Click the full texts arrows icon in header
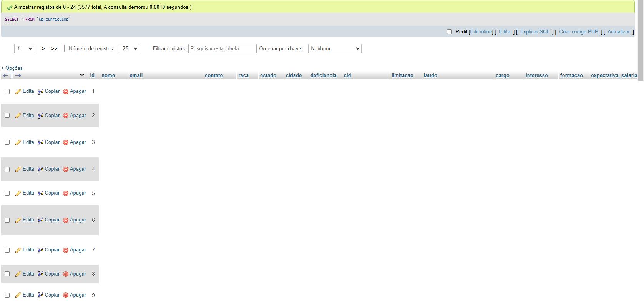This screenshot has width=644, height=307. click(x=12, y=75)
